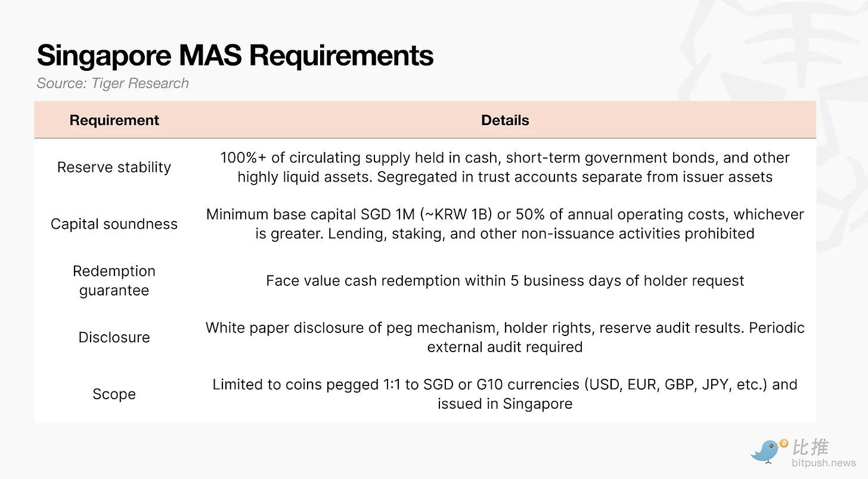The image size is (868, 479).
Task: Open the bitpush.news link
Action: 823,463
